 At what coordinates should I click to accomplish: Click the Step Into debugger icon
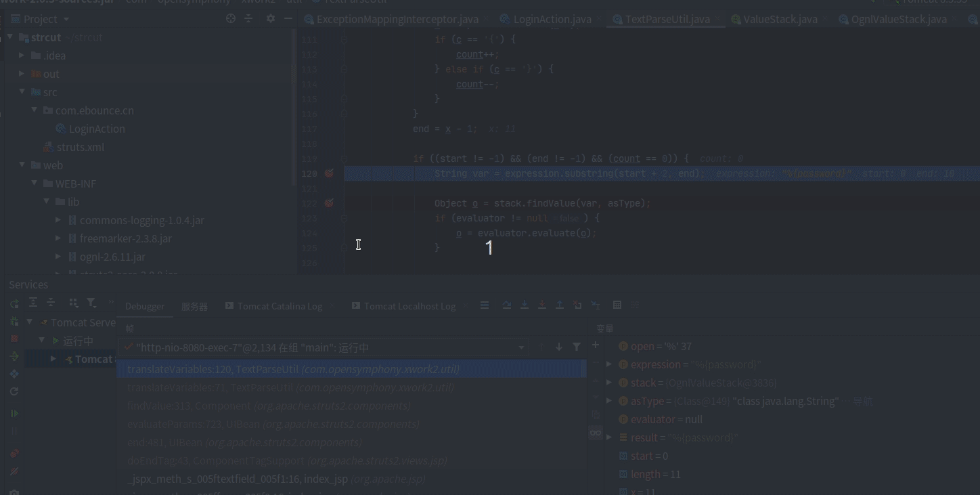coord(525,305)
